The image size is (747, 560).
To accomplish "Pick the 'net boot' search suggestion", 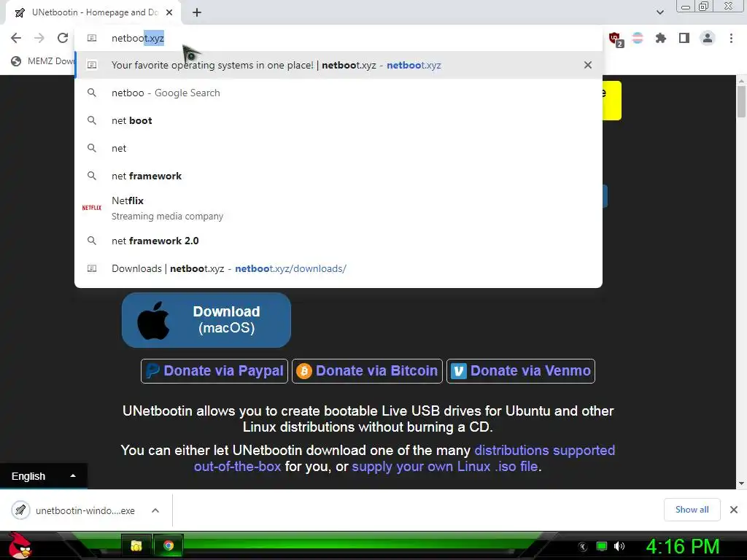I will (x=338, y=120).
